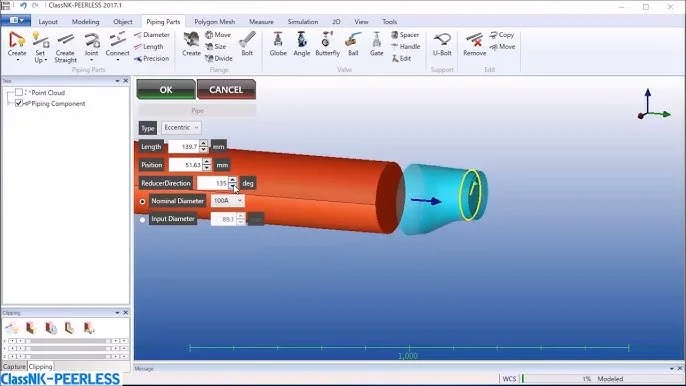Click the Set Up piping tool

point(40,47)
